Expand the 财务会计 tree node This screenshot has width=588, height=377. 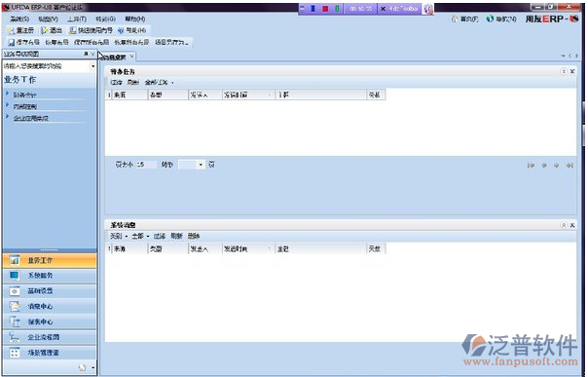[7, 93]
